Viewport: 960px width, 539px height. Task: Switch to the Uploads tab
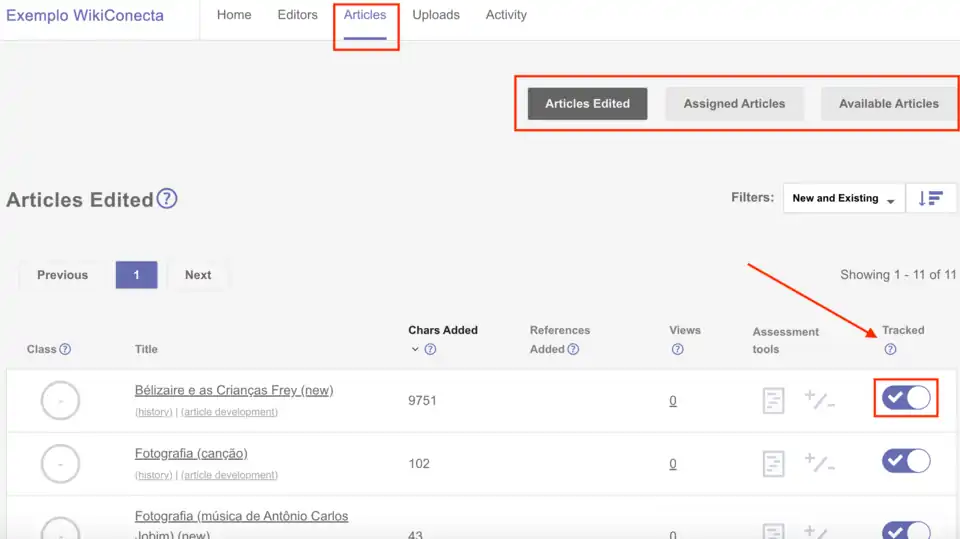pyautogui.click(x=436, y=15)
